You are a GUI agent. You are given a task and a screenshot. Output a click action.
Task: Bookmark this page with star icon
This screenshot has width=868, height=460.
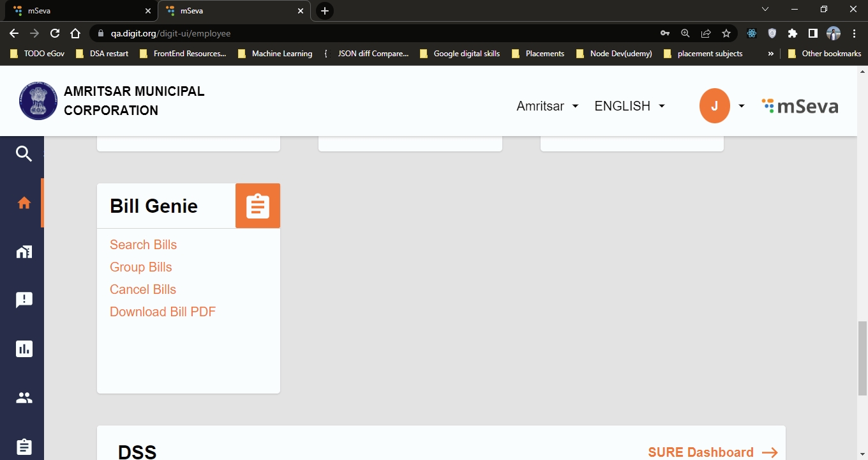coord(726,33)
